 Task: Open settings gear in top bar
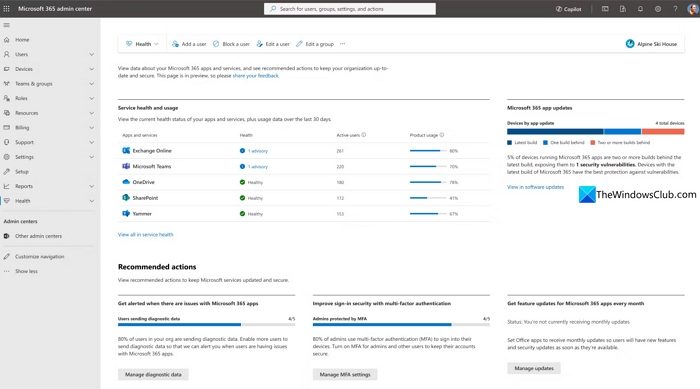(658, 9)
